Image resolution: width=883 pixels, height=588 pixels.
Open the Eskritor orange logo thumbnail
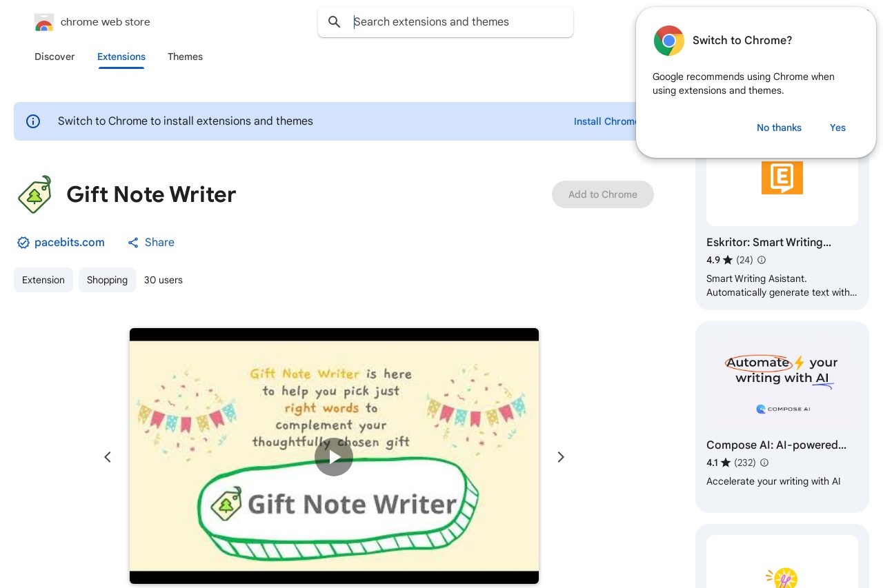782,178
